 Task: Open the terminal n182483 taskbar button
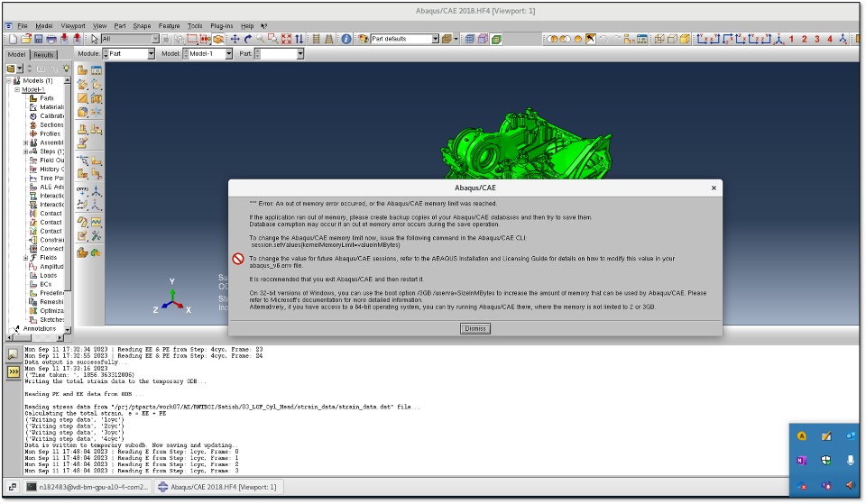88,487
